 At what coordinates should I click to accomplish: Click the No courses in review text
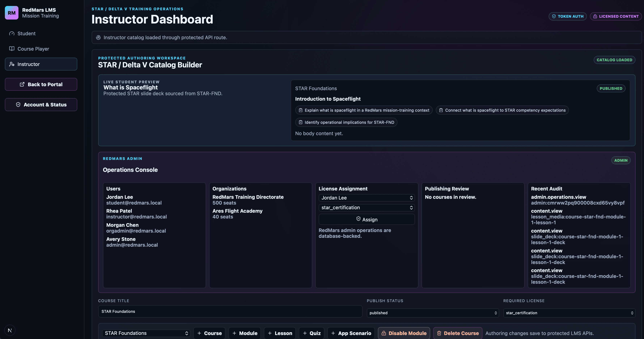[x=450, y=197]
